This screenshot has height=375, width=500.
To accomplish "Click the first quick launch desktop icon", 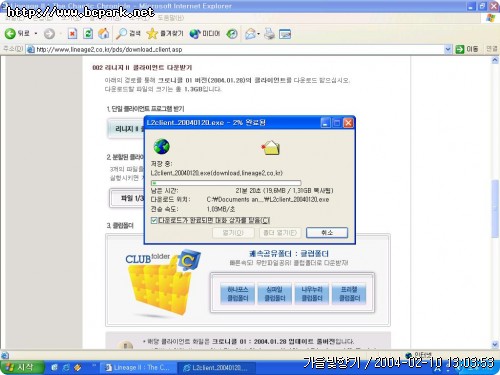I will [x=54, y=367].
